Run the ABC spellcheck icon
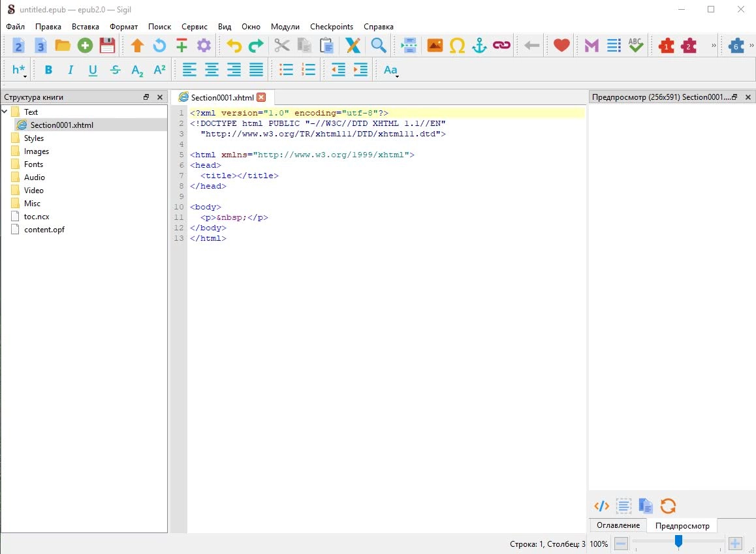 click(636, 46)
